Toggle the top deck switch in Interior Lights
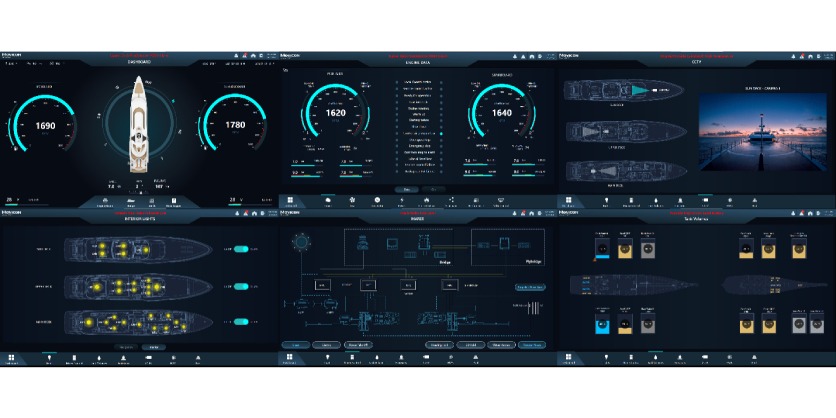This screenshot has height=418, width=836. pyautogui.click(x=241, y=249)
